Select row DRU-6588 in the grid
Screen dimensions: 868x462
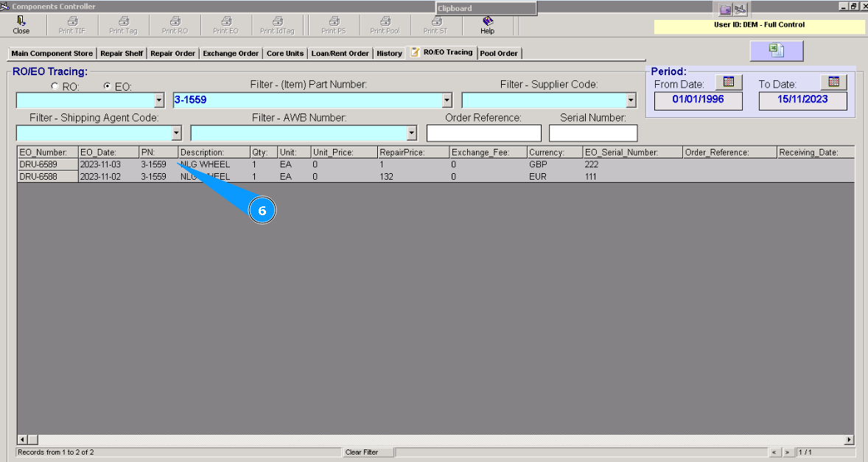(435, 177)
